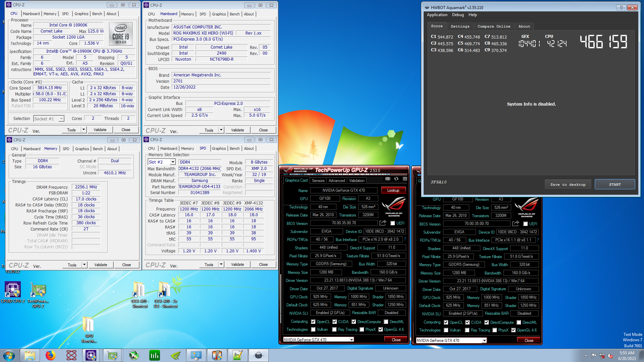Click HWBOT Aquamark title bar help button
Viewport: 644px width, 362px height.
[621, 7]
